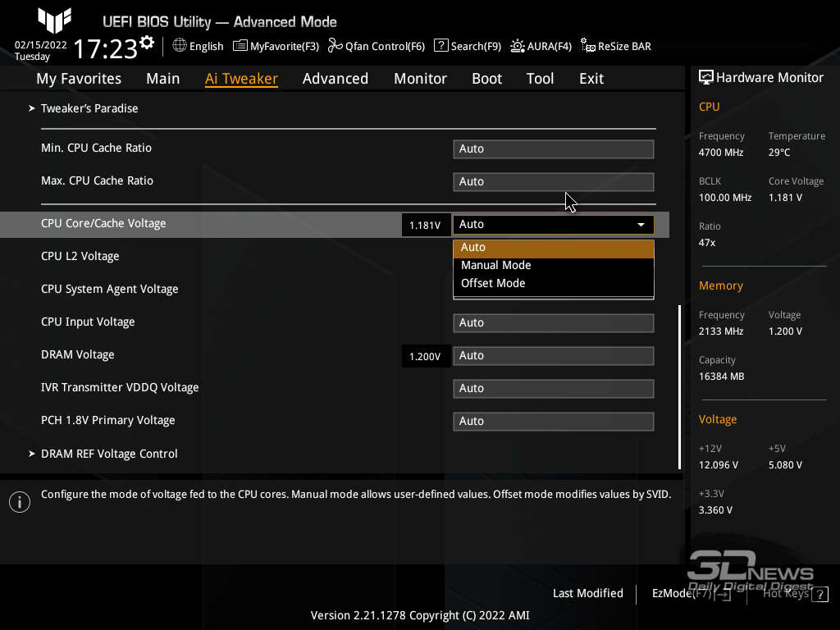840x630 pixels.
Task: Click the 4700 MHz CPU frequency value
Action: click(721, 153)
